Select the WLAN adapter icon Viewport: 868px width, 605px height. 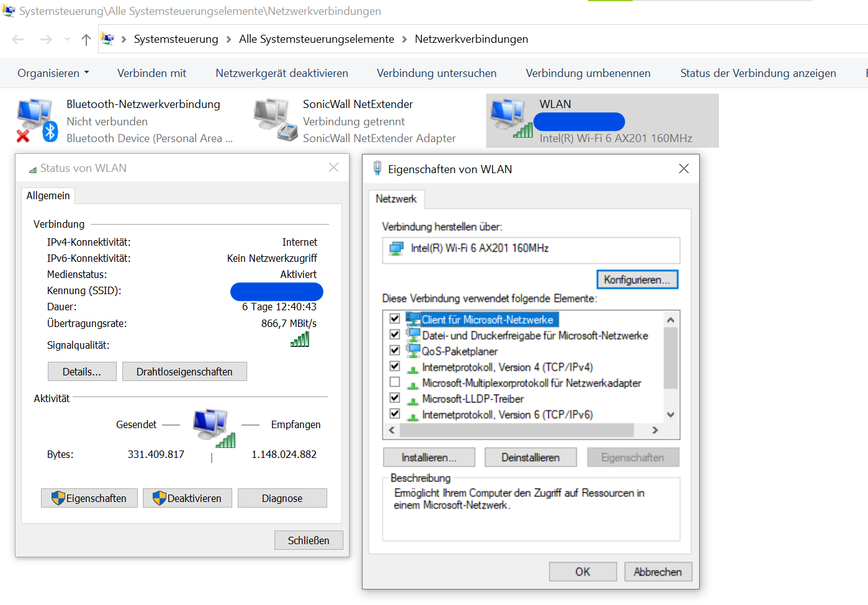pyautogui.click(x=512, y=119)
